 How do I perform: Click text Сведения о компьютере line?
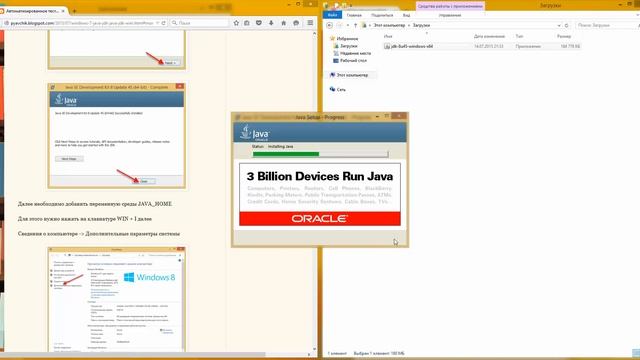tap(99, 233)
